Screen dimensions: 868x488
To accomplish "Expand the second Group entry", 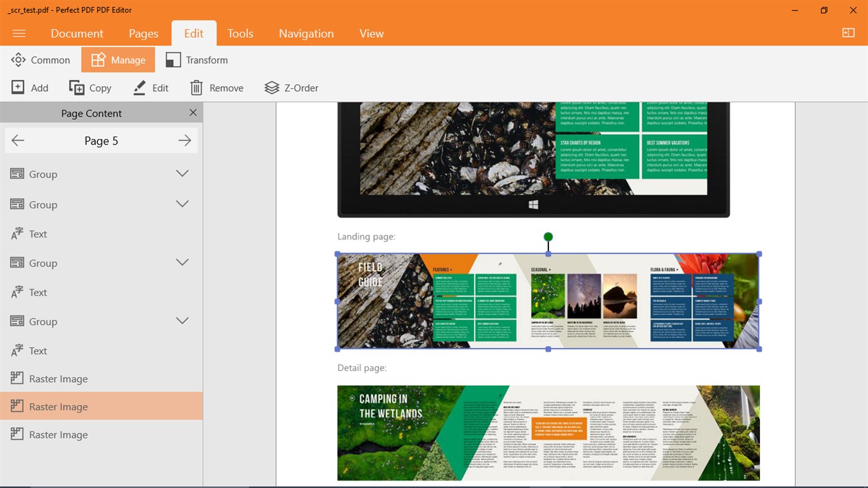I will pos(182,203).
